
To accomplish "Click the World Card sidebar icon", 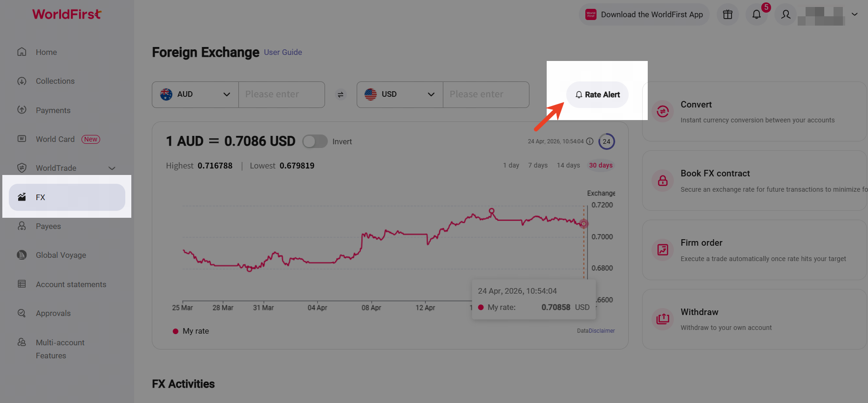I will pos(22,139).
